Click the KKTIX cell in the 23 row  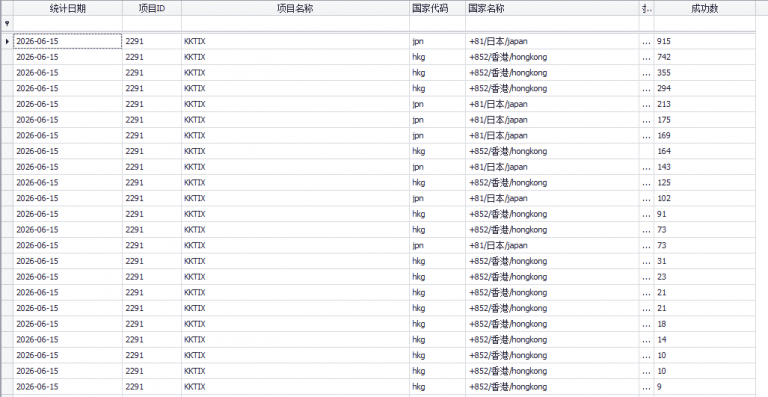click(x=295, y=277)
